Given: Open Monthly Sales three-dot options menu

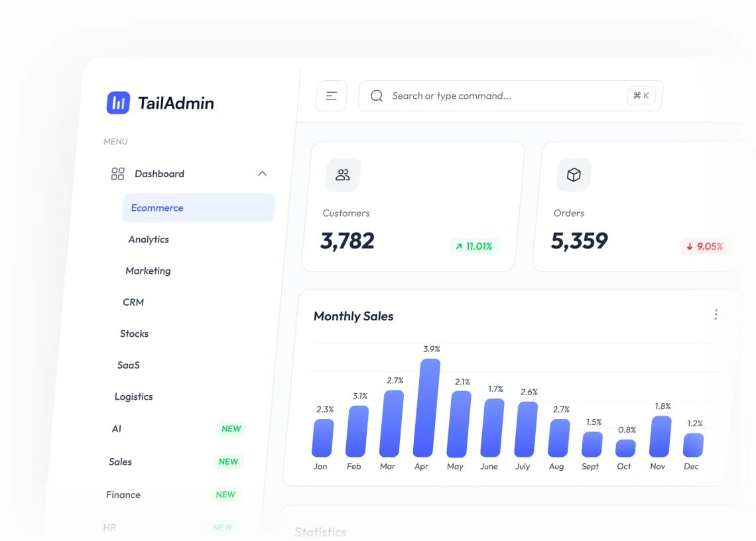Looking at the screenshot, I should 716,315.
